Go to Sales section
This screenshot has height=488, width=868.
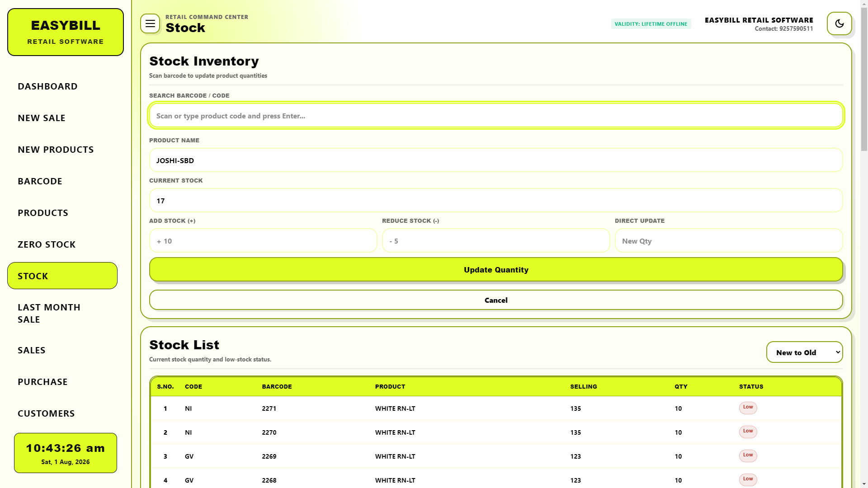[62, 350]
